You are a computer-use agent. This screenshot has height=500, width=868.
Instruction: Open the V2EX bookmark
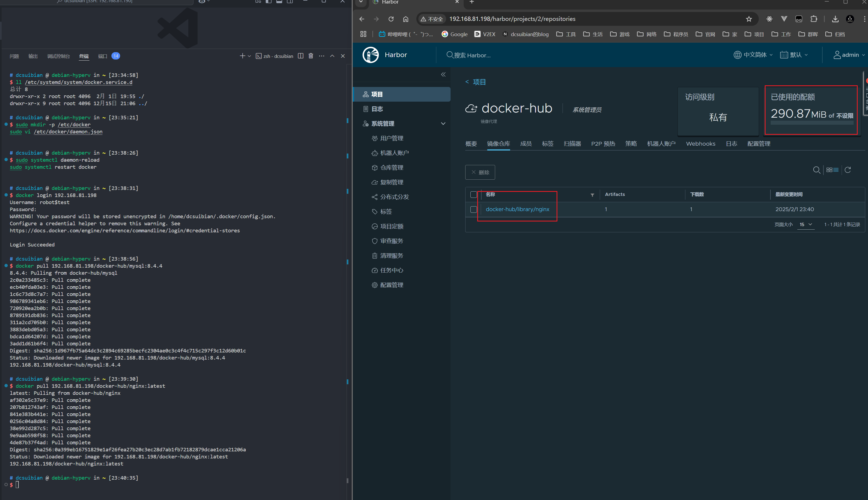pos(485,34)
